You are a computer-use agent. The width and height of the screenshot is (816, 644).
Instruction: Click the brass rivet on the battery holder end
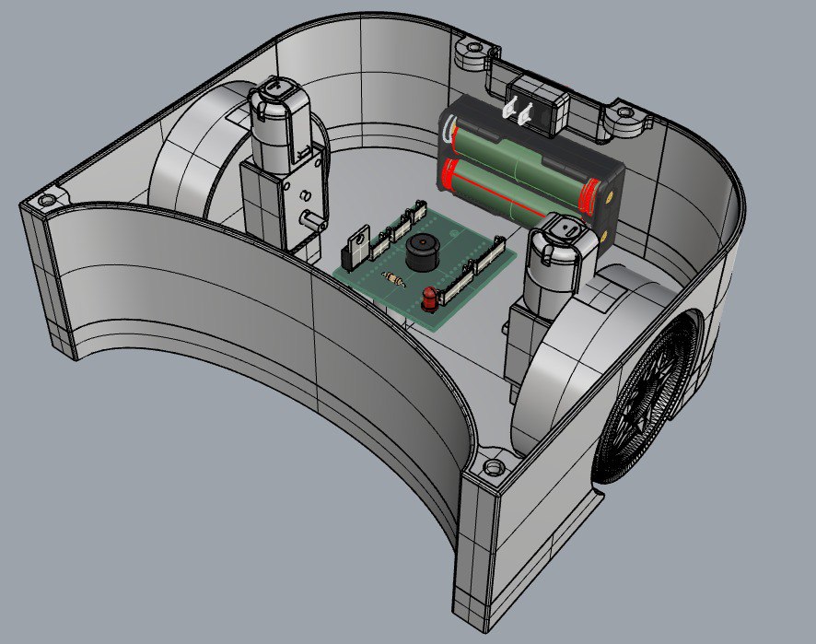[607, 196]
